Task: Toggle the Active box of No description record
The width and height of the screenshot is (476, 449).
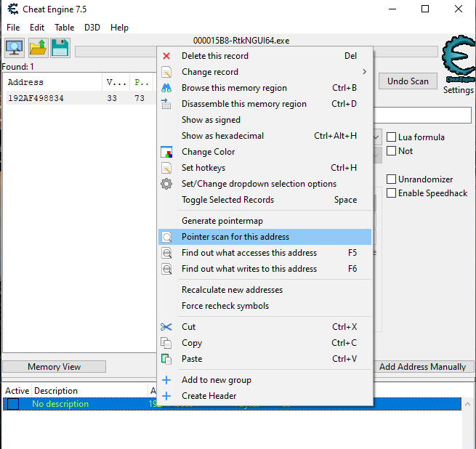Action: click(x=13, y=404)
